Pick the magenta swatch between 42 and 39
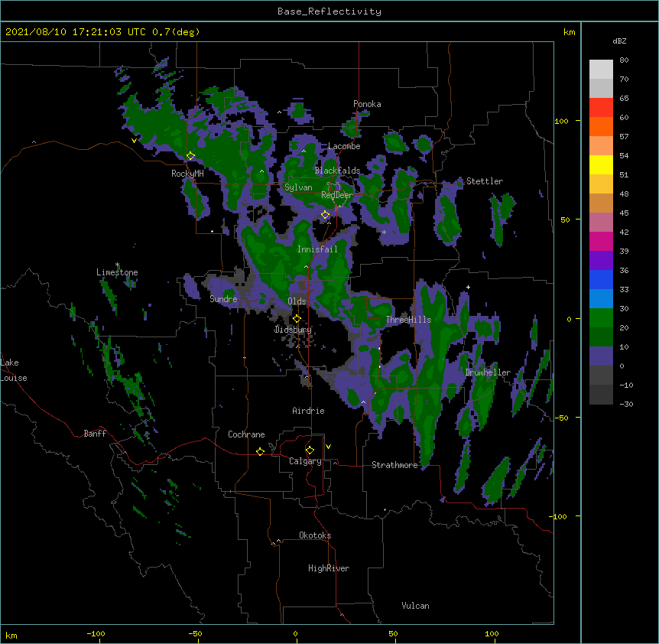The width and height of the screenshot is (659, 644). (x=601, y=241)
